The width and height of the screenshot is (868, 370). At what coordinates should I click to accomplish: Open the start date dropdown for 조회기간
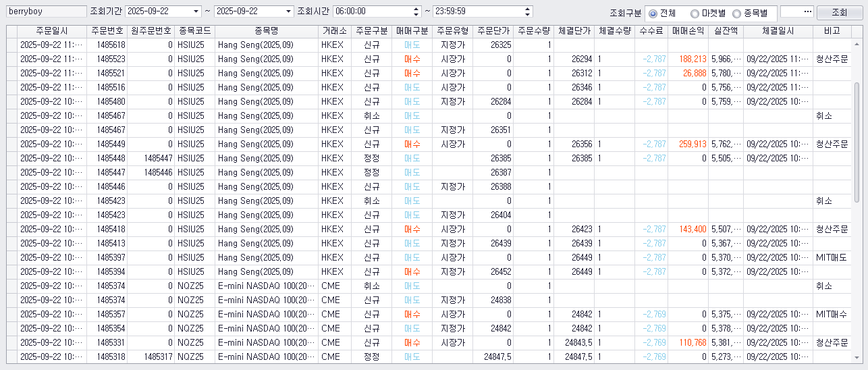click(196, 11)
